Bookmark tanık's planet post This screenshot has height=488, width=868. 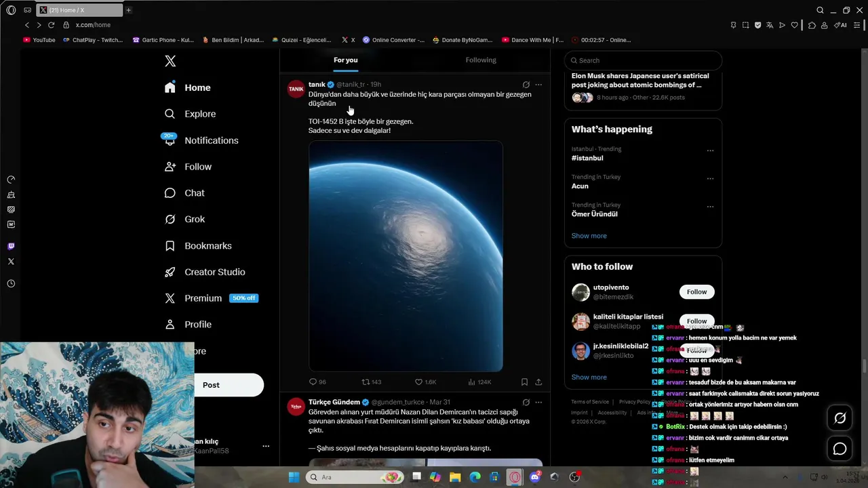click(x=524, y=382)
